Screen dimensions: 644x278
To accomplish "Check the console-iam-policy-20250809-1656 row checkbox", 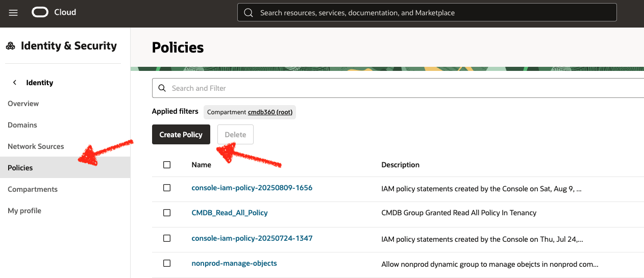I will click(x=167, y=188).
